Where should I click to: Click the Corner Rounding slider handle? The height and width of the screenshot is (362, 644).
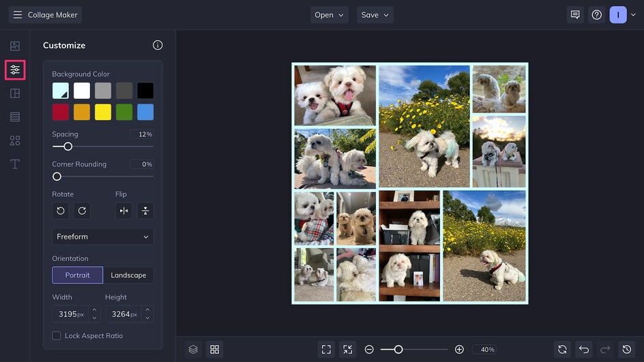[57, 177]
